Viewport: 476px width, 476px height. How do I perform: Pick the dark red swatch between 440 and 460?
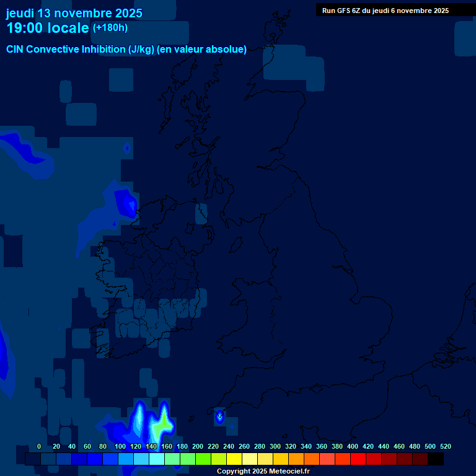pos(389,459)
